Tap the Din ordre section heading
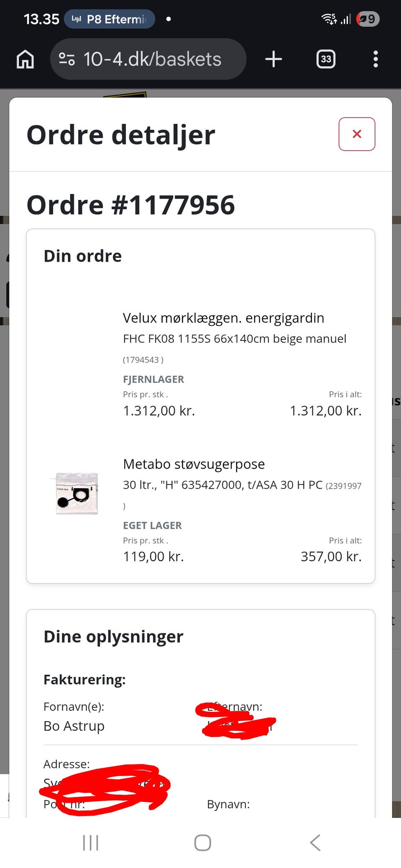Image resolution: width=401 pixels, height=868 pixels. (x=83, y=256)
